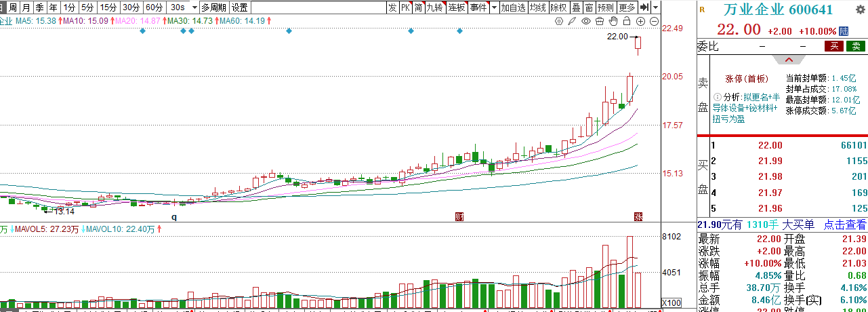
Task: Toggle the chart lock icon
Action: pos(627,21)
